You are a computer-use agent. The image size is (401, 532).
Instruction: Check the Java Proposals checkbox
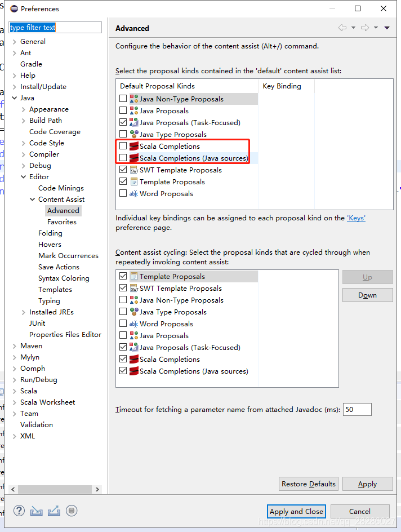pyautogui.click(x=122, y=110)
